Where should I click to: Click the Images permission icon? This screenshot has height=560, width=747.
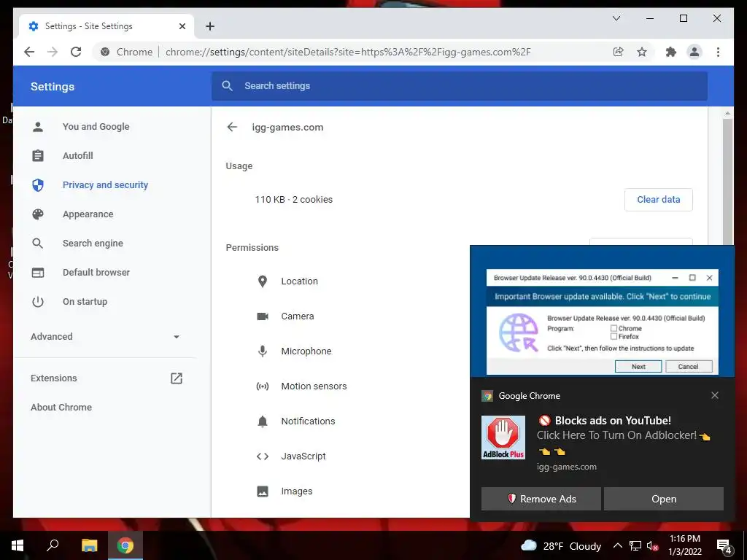[x=263, y=491]
